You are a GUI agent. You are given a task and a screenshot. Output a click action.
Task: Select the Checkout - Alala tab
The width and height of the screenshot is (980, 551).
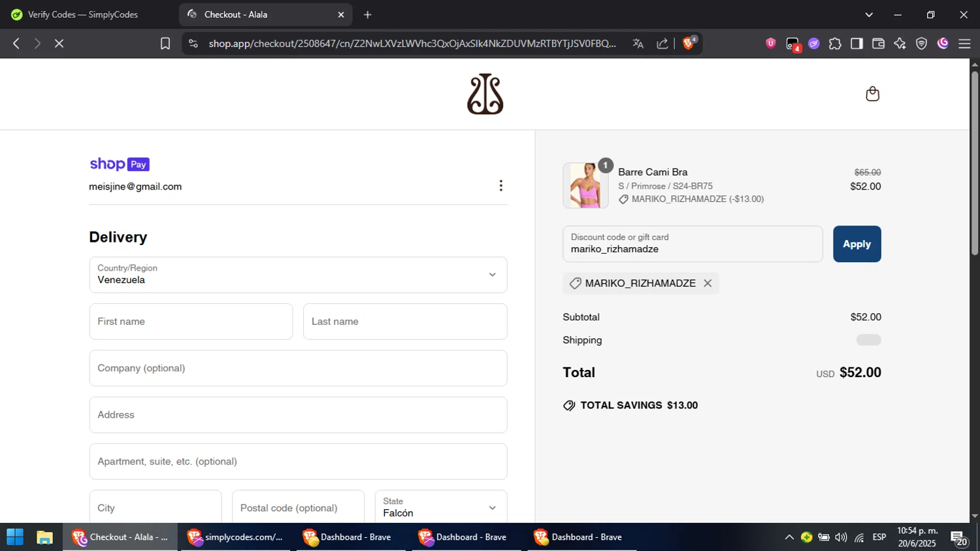[265, 14]
